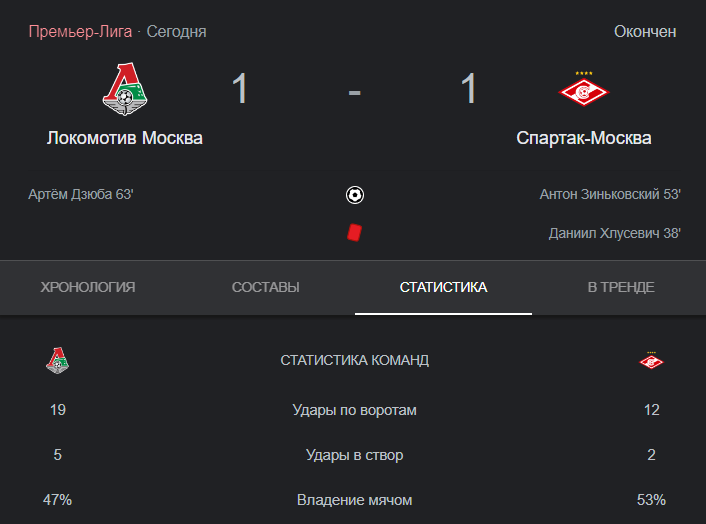Click the Окончен match status text
The width and height of the screenshot is (706, 524).
[x=645, y=32]
